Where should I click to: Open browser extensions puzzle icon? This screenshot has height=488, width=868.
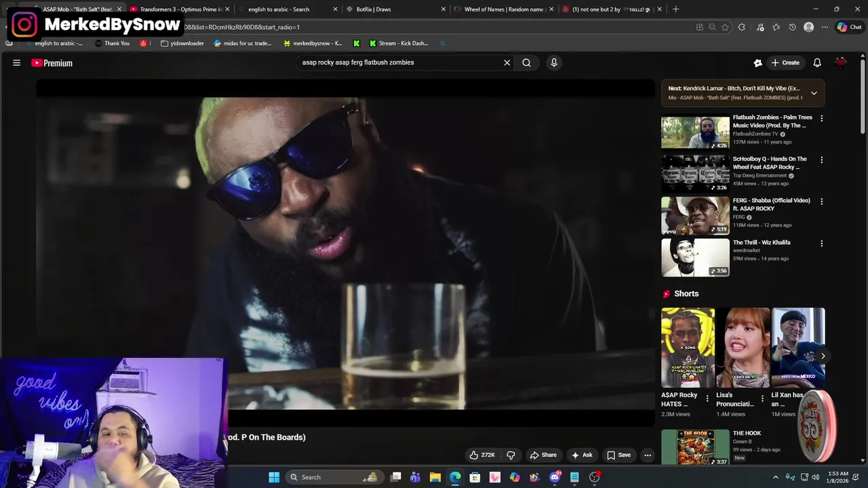pos(741,27)
